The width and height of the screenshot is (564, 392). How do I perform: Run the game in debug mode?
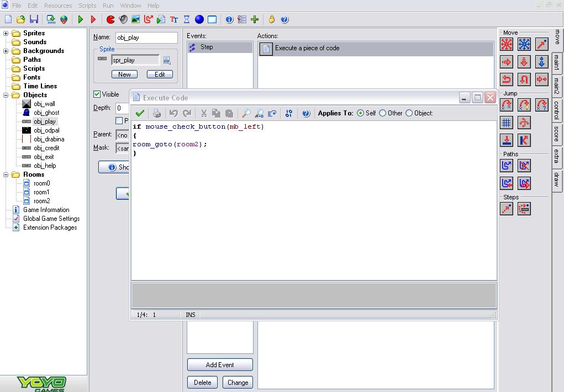click(93, 19)
